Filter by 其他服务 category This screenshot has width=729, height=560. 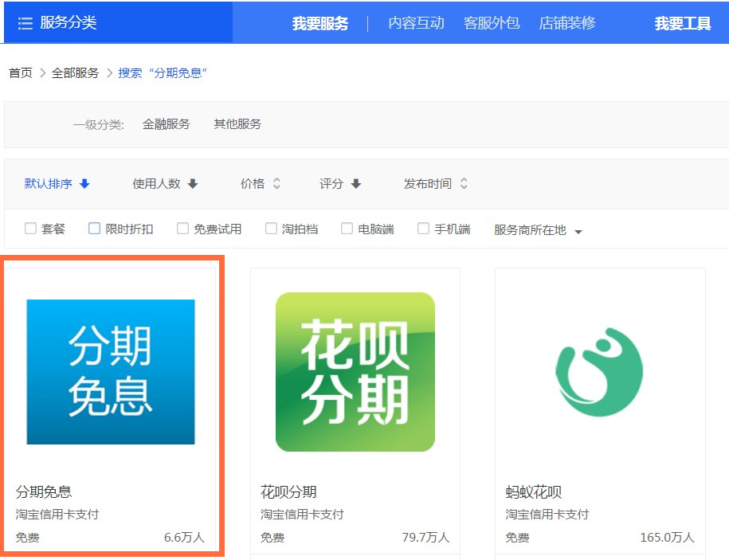pos(237,124)
